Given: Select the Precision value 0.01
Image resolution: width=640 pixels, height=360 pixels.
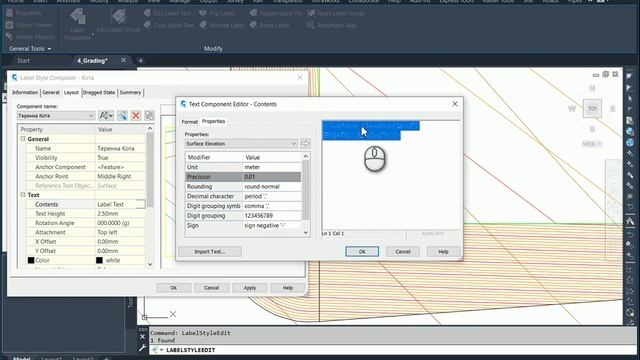Looking at the screenshot, I should click(272, 177).
